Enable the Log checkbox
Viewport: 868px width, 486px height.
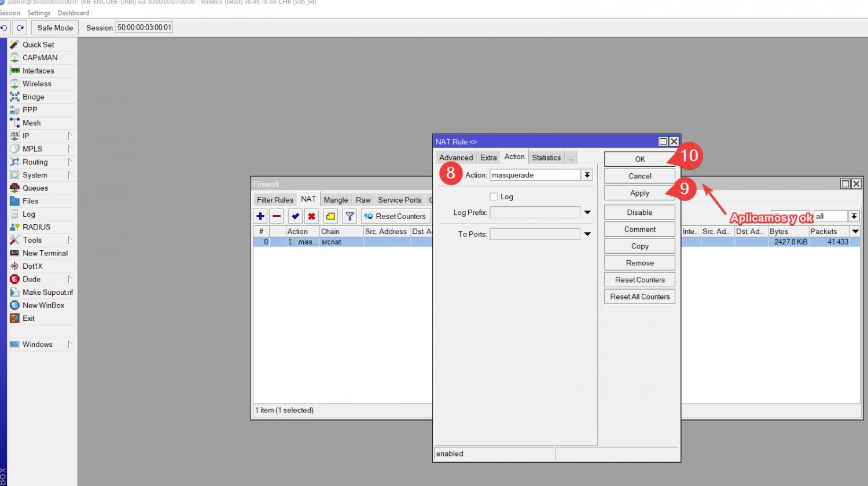(x=494, y=197)
